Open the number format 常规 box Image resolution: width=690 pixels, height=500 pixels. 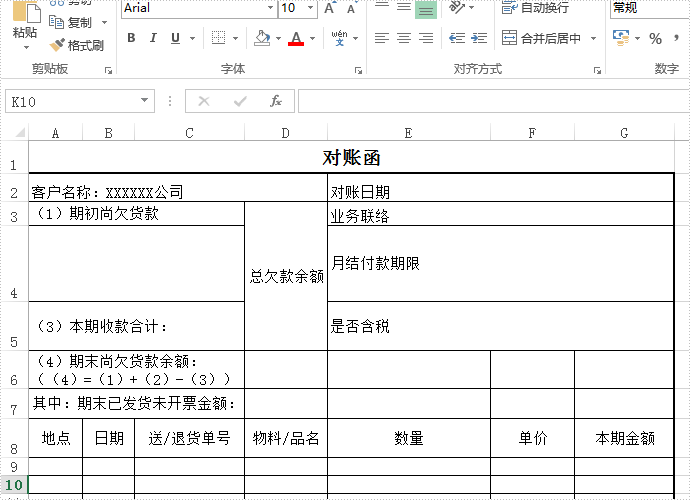(x=650, y=8)
